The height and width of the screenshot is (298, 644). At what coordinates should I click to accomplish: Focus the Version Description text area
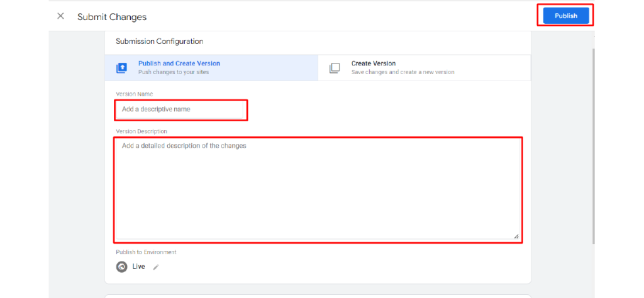[x=318, y=189]
